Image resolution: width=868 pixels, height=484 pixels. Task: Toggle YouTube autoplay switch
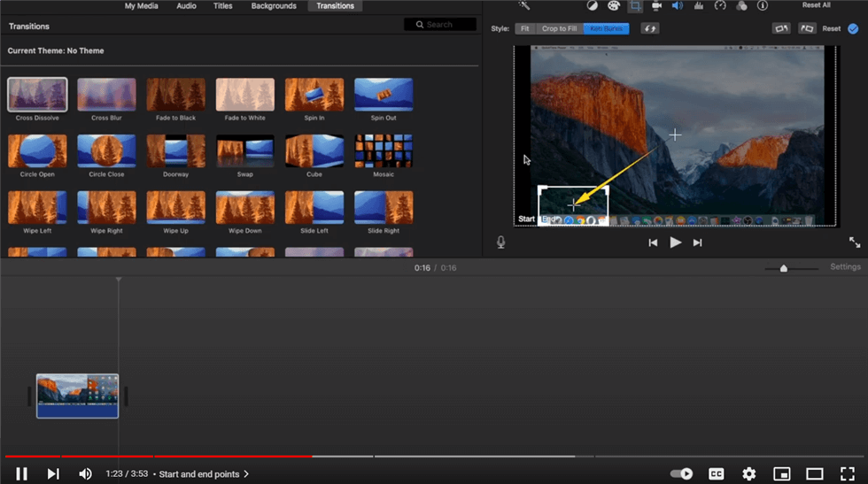coord(681,474)
